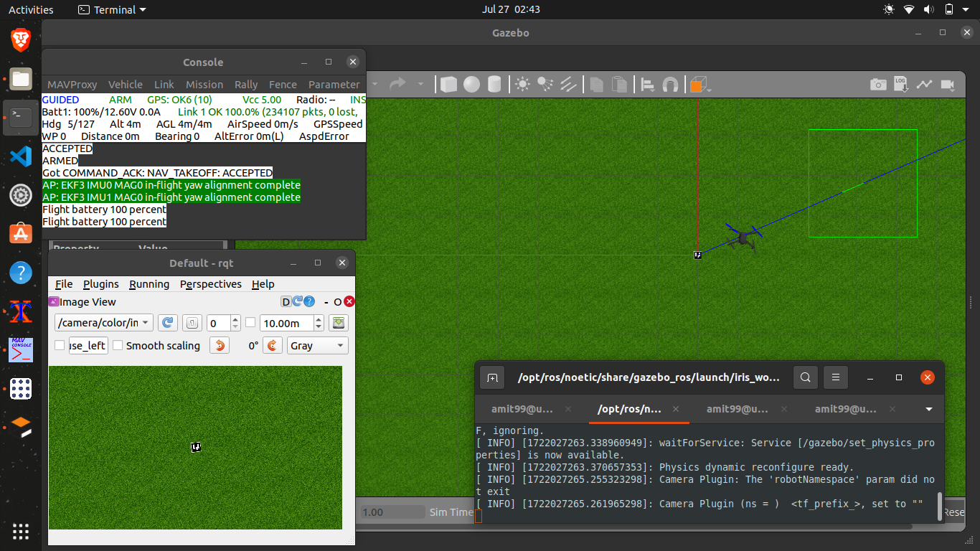Insert a cylinder shape in Gazebo

(494, 85)
